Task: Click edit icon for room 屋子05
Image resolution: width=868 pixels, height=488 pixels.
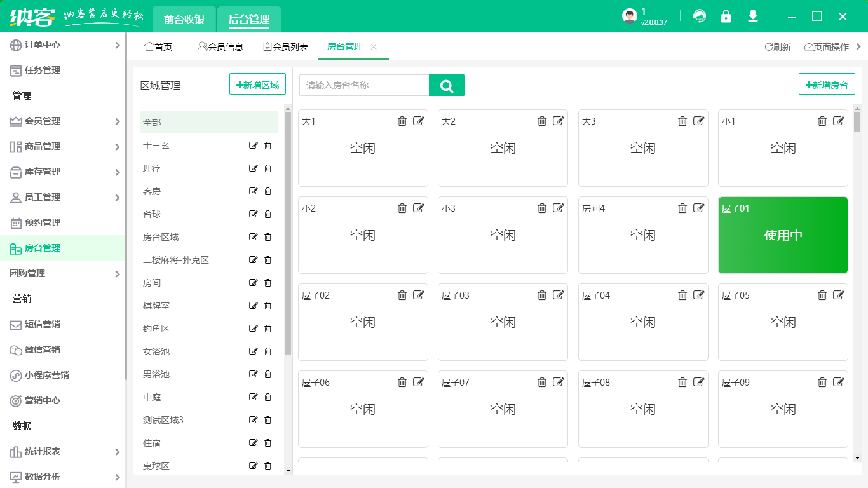Action: tap(839, 295)
